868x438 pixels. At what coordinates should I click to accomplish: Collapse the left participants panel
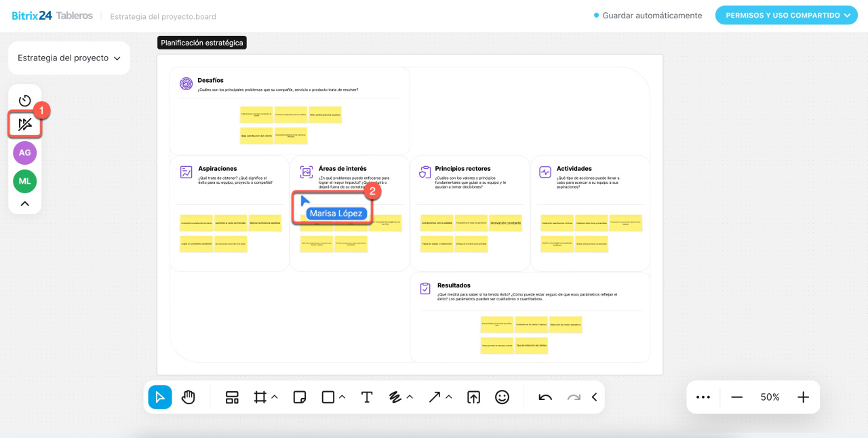(25, 203)
